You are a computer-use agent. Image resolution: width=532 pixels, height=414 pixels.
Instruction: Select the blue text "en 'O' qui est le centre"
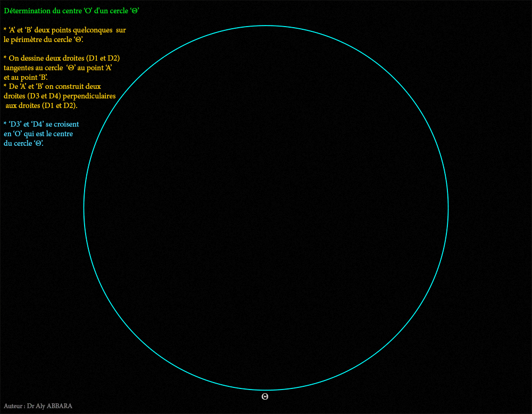click(38, 134)
